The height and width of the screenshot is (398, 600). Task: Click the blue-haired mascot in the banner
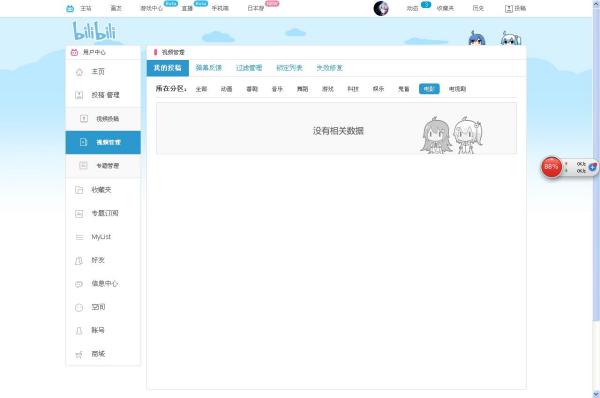[x=477, y=38]
